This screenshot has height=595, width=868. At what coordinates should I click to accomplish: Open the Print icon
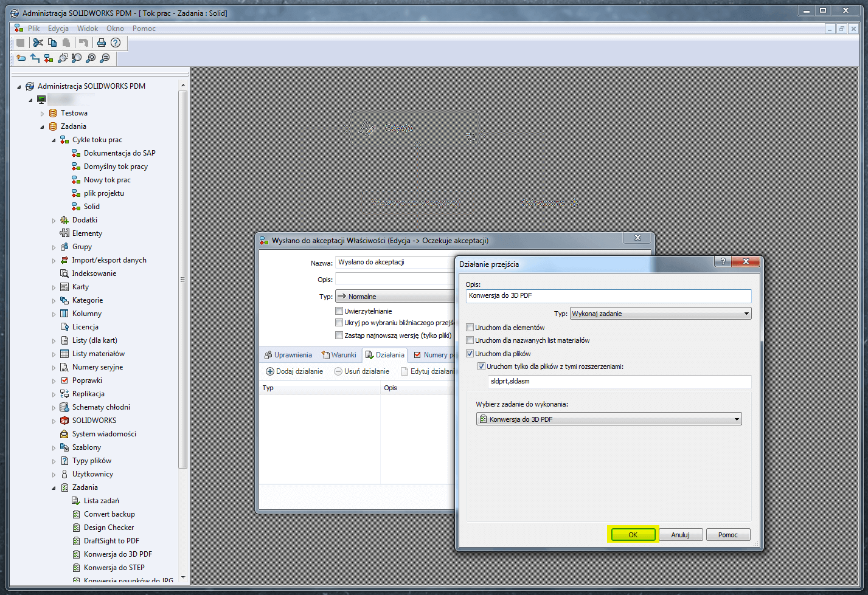101,43
